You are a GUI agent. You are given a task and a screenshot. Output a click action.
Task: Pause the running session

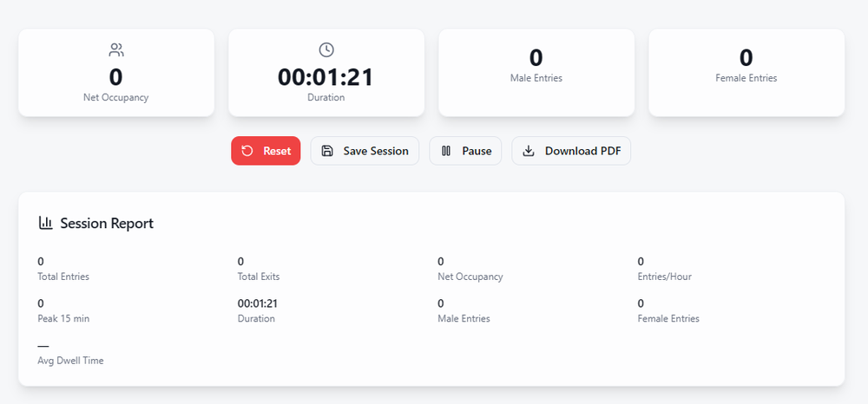point(465,151)
